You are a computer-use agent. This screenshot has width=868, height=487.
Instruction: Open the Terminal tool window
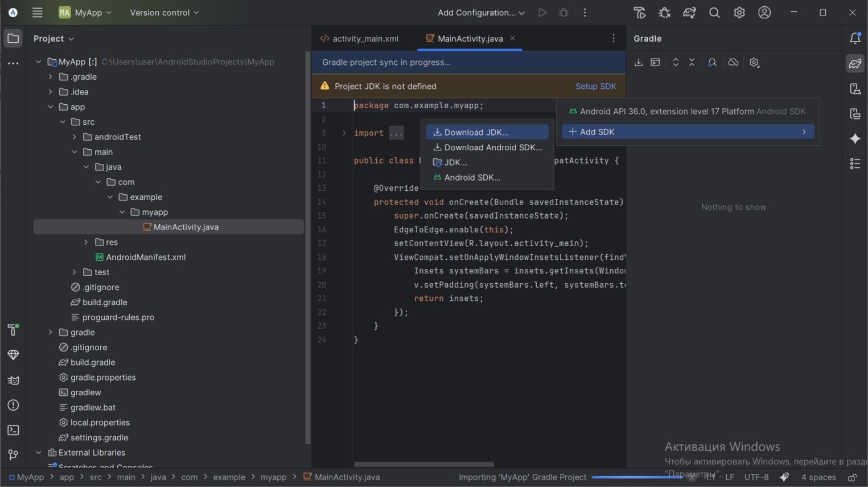coord(13,430)
